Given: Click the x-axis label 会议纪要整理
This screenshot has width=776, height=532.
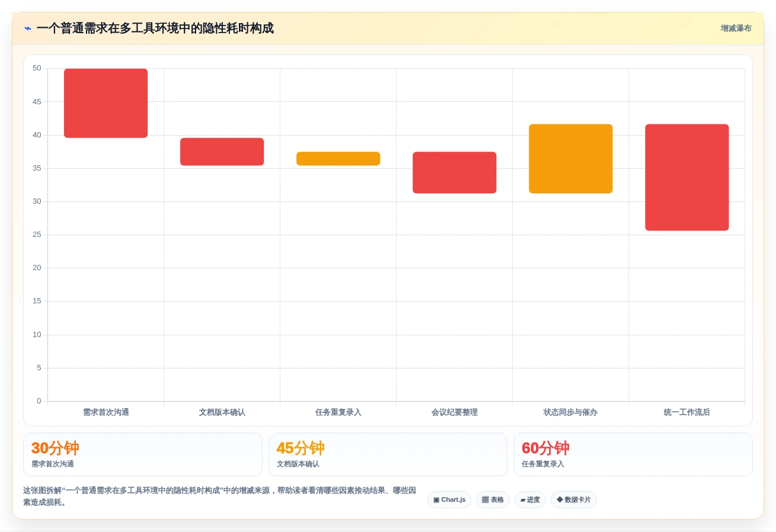Looking at the screenshot, I should click(454, 412).
